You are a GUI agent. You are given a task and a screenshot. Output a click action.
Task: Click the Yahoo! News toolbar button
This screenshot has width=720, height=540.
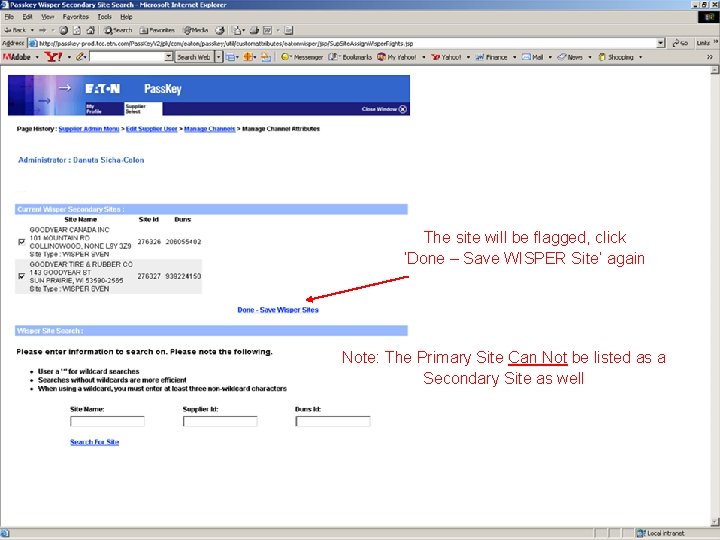click(570, 57)
